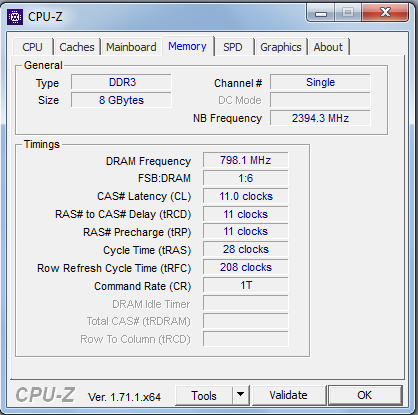Image resolution: width=418 pixels, height=415 pixels.
Task: Click the 11.0 clocks CAS Latency value
Action: tap(246, 196)
